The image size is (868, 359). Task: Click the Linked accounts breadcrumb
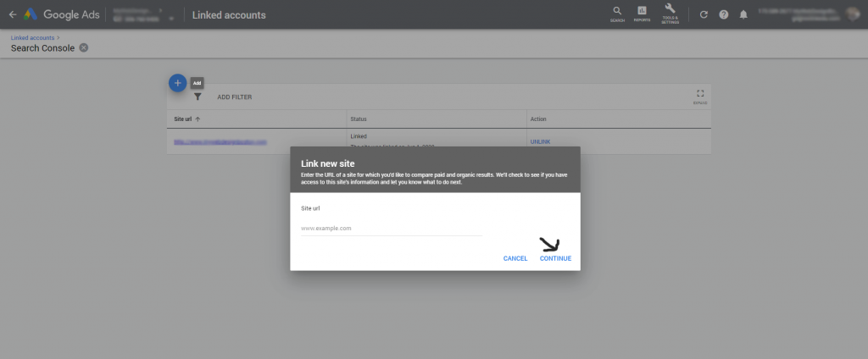32,38
